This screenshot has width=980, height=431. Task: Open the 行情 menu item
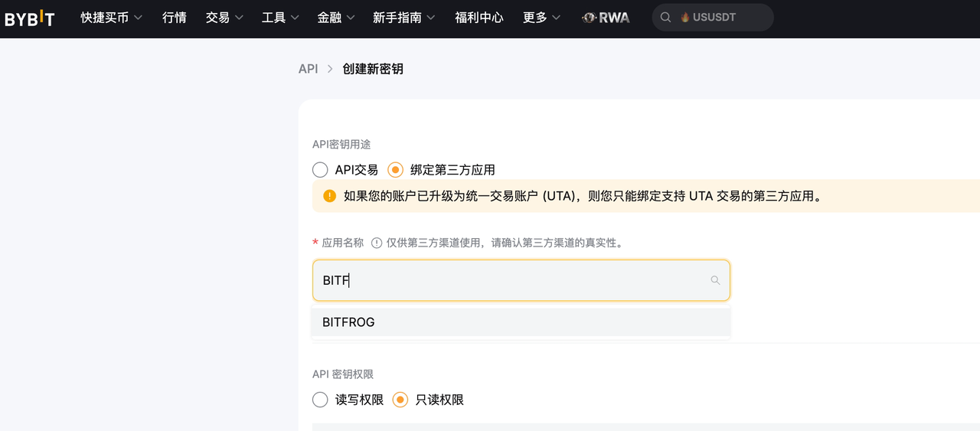(x=175, y=18)
